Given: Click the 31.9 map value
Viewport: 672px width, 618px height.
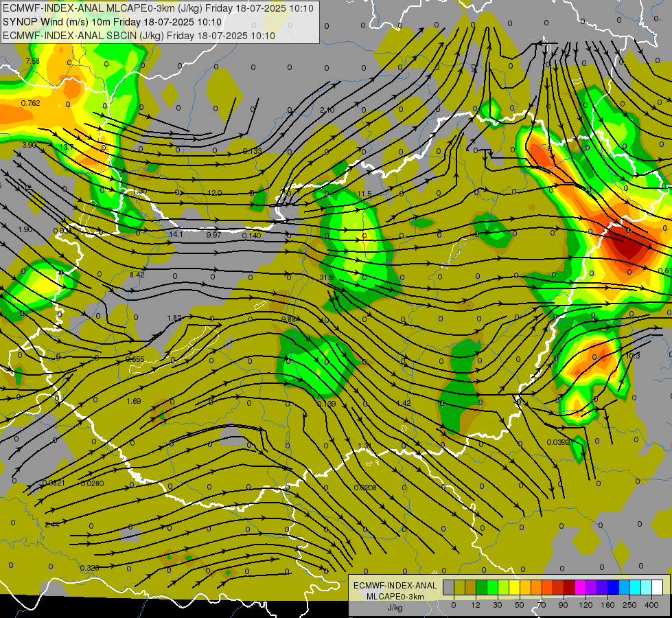Looking at the screenshot, I should point(327,277).
